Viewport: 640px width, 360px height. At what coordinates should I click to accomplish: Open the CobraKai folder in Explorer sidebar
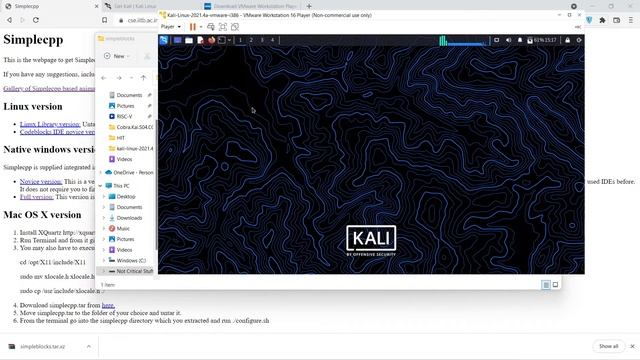tap(131, 127)
